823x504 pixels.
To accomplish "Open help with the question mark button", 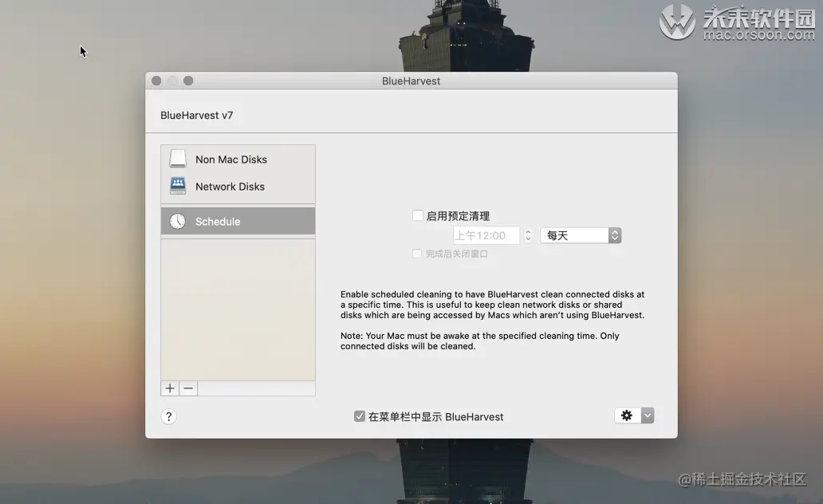I will [x=168, y=417].
